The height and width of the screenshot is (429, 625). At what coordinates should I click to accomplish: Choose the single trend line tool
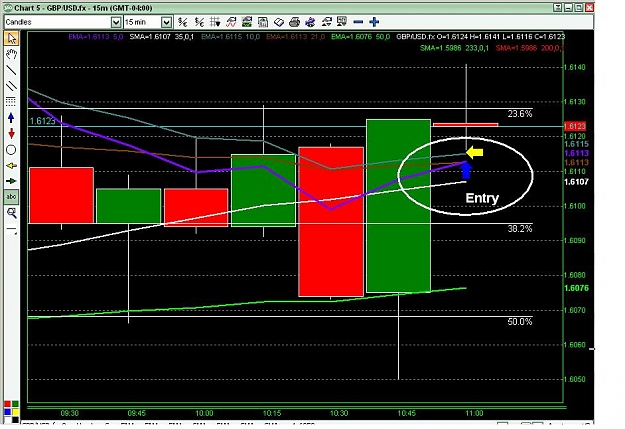point(11,70)
